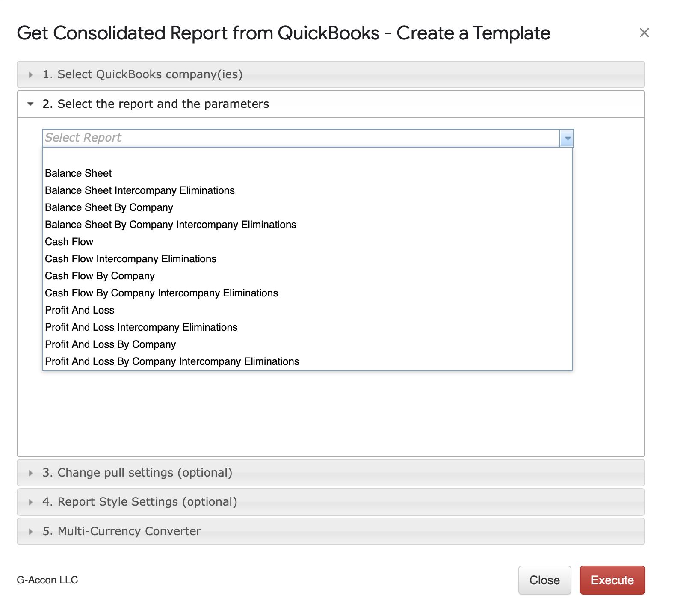Expand section 5 Multi-Currency Converter
The image size is (674, 616).
point(331,531)
